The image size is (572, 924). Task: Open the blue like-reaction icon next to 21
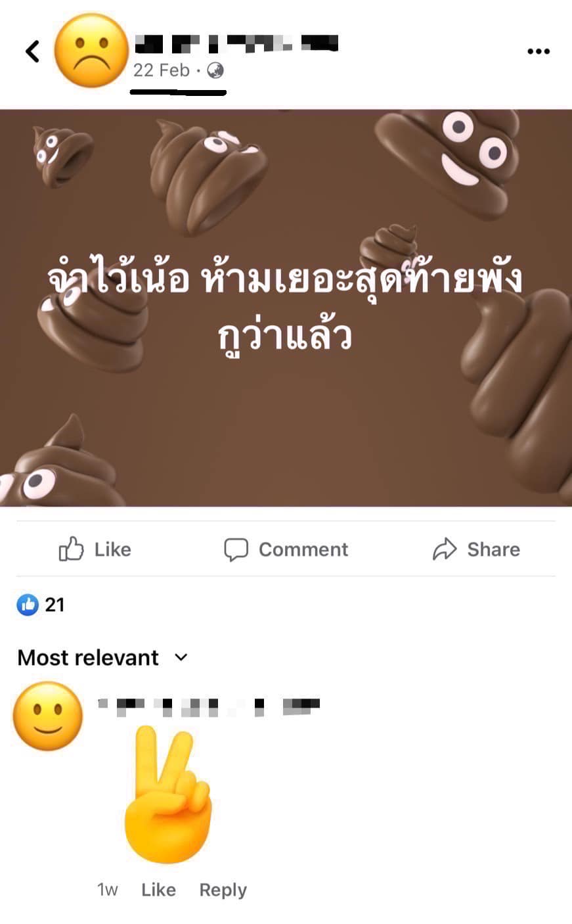point(28,604)
